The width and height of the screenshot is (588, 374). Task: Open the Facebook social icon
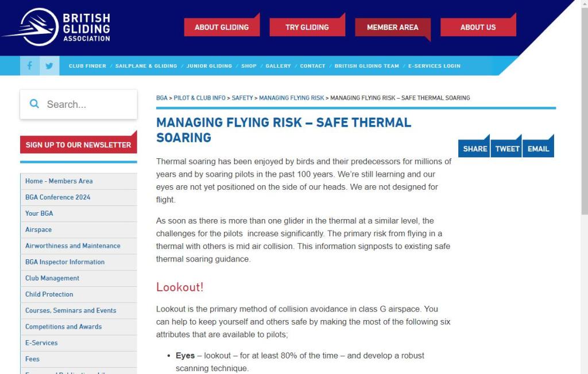(30, 65)
